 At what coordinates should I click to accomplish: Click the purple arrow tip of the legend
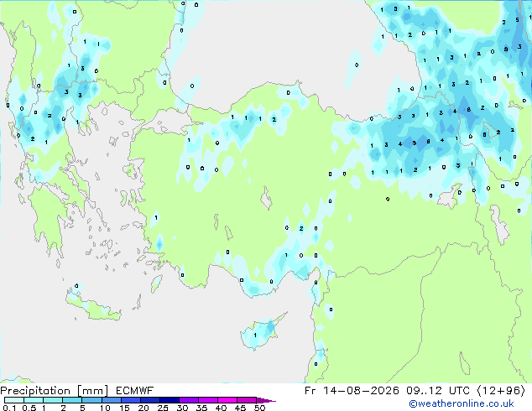click(x=266, y=400)
